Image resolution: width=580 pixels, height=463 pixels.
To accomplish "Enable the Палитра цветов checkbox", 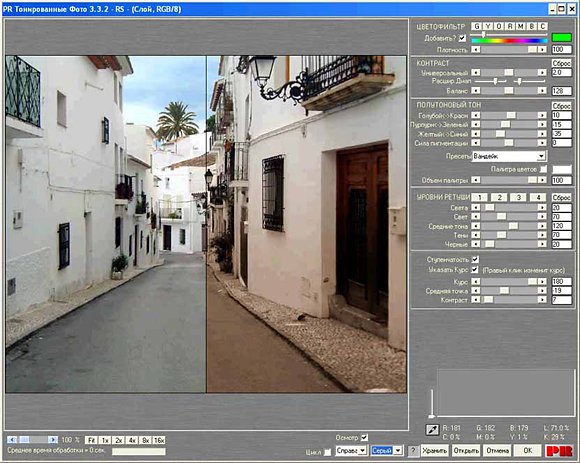I will [543, 169].
